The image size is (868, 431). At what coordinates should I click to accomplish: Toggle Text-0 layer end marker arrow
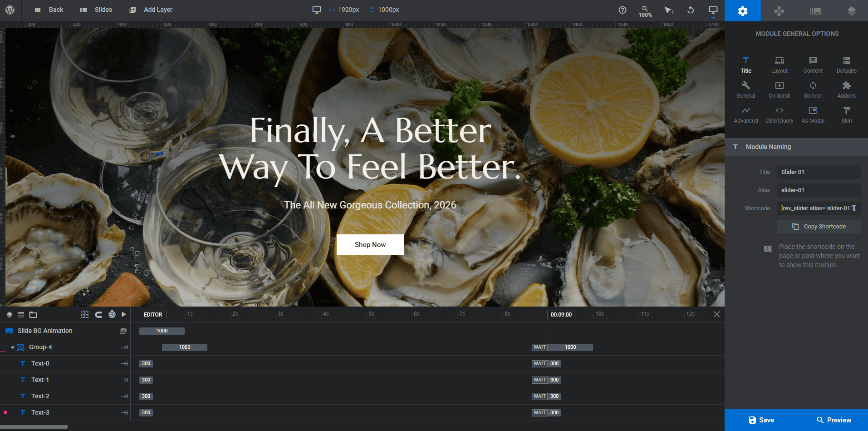click(124, 363)
